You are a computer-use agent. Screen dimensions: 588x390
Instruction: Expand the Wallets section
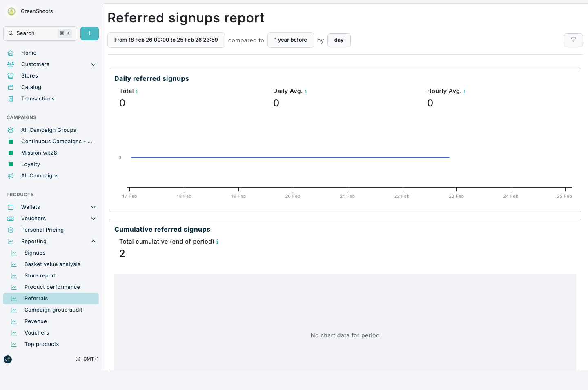pyautogui.click(x=93, y=207)
